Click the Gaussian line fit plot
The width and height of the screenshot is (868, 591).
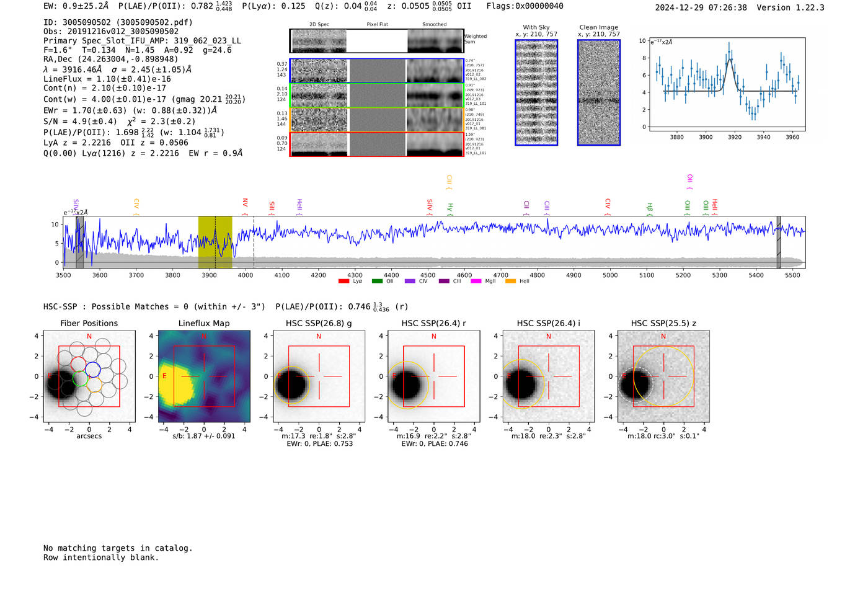(727, 84)
